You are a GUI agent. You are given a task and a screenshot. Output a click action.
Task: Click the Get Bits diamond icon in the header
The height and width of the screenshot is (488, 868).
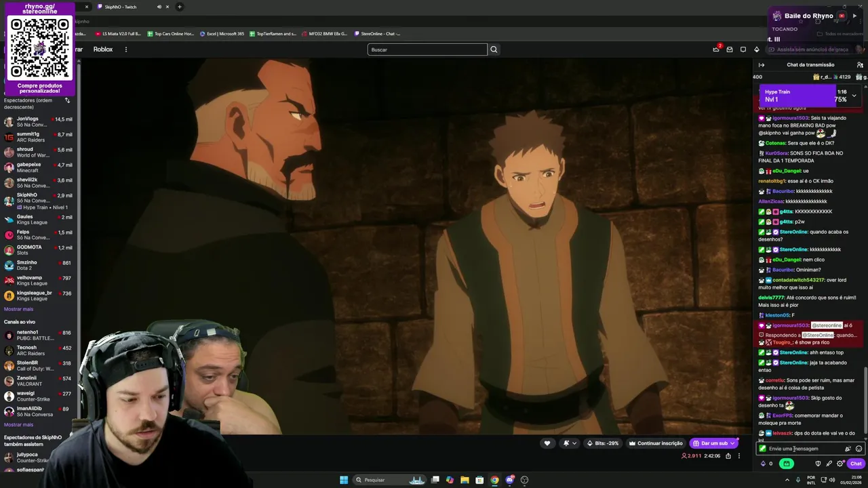757,49
